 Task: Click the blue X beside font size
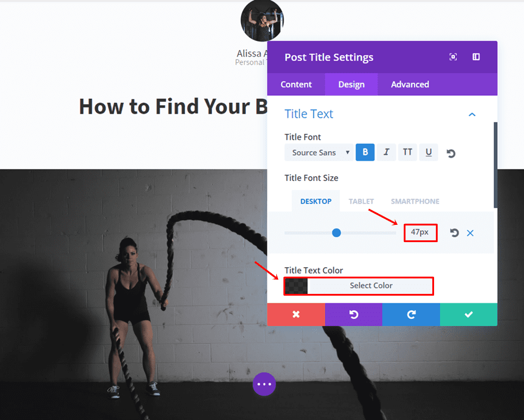click(470, 233)
